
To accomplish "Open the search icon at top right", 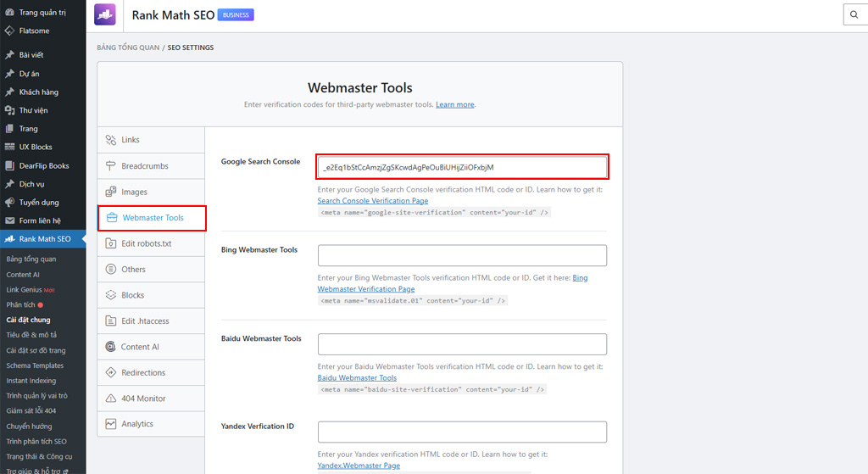I will (854, 15).
